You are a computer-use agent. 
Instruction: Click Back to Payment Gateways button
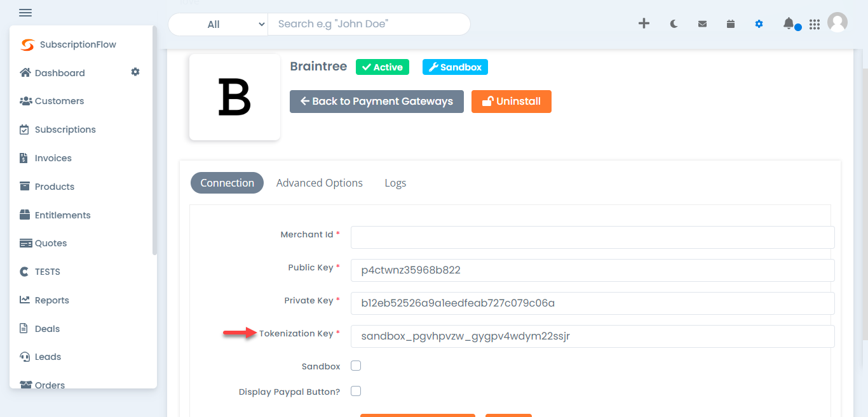pos(377,102)
